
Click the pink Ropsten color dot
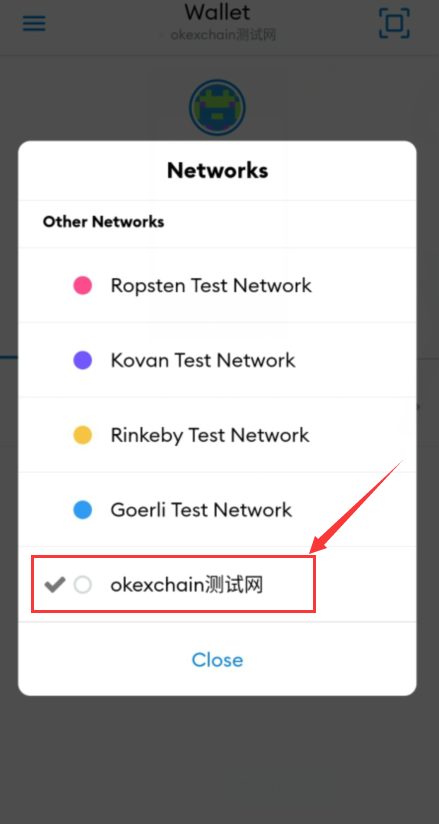click(x=83, y=285)
